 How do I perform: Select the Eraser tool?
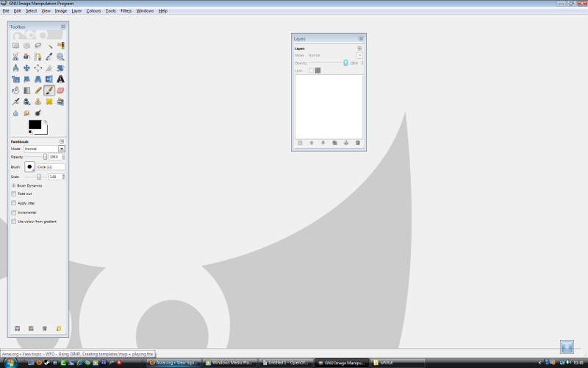coord(60,91)
